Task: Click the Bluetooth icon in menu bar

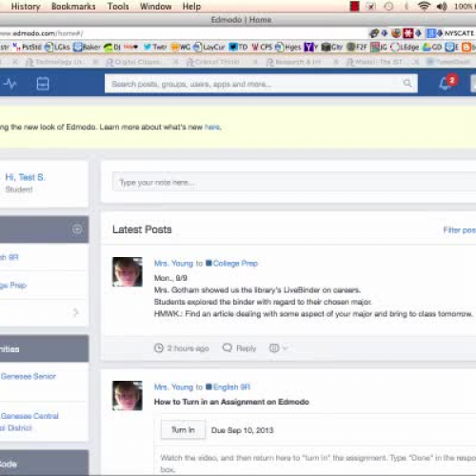Action: click(406, 6)
